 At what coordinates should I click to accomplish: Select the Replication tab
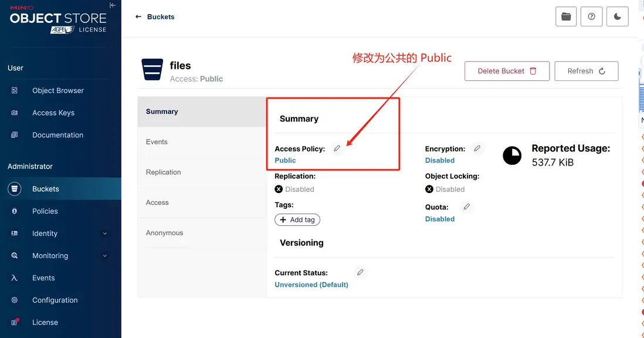tap(163, 173)
